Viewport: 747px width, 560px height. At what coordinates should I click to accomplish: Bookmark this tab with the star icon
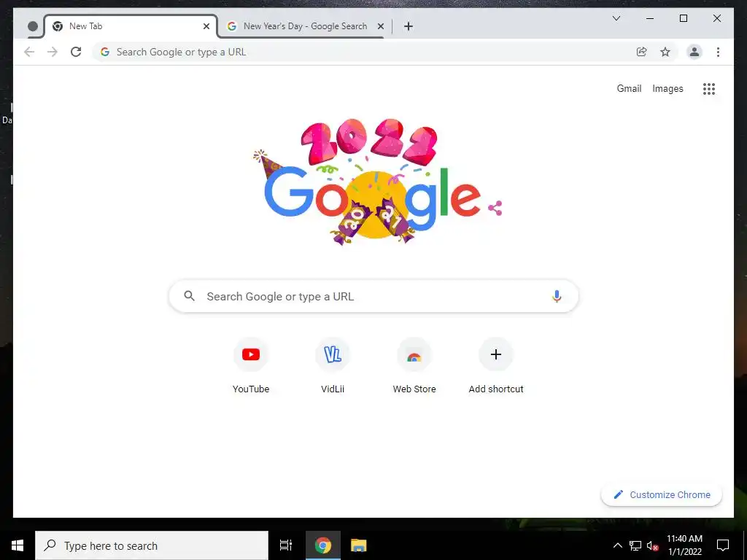coord(665,52)
